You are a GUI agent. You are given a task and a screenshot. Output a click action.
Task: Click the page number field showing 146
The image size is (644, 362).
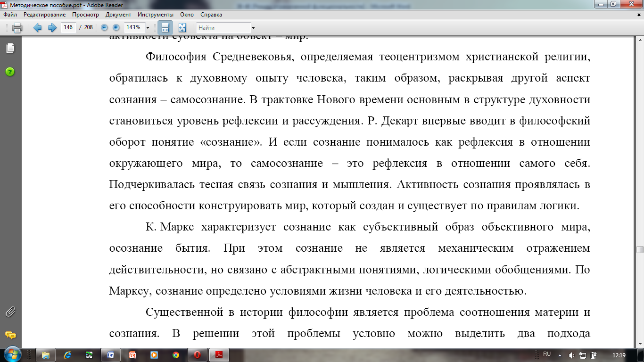(x=68, y=28)
